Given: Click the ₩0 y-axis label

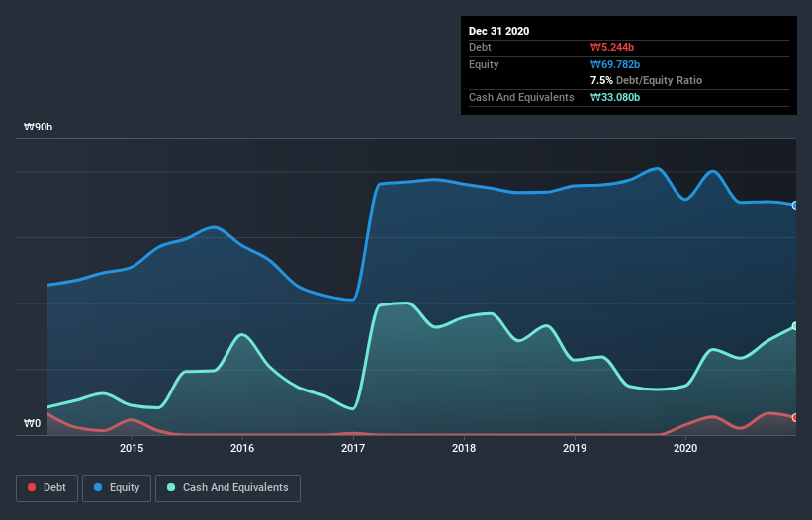Looking at the screenshot, I should [32, 424].
